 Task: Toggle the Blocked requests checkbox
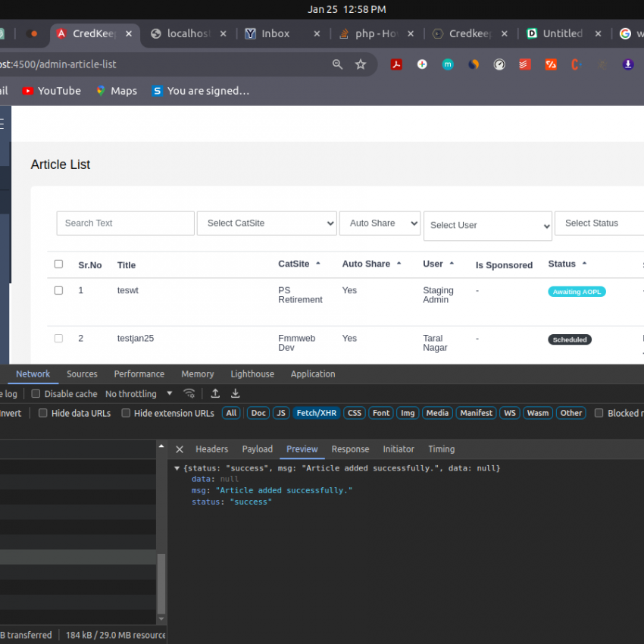[x=599, y=413]
